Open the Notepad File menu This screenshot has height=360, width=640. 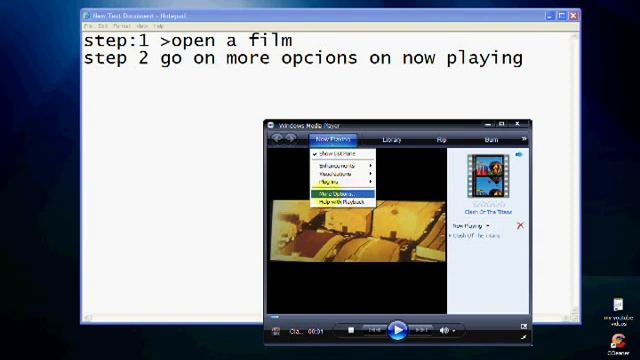click(88, 26)
